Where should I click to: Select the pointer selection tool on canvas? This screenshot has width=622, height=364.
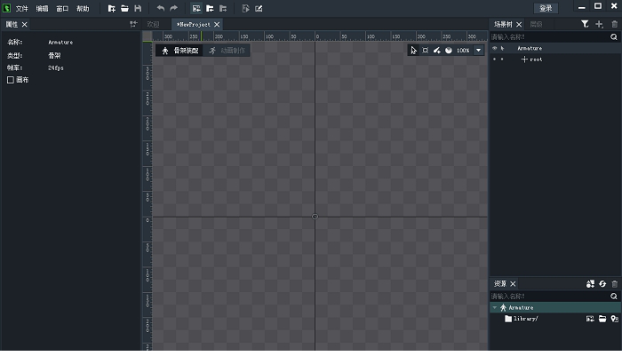coord(413,51)
